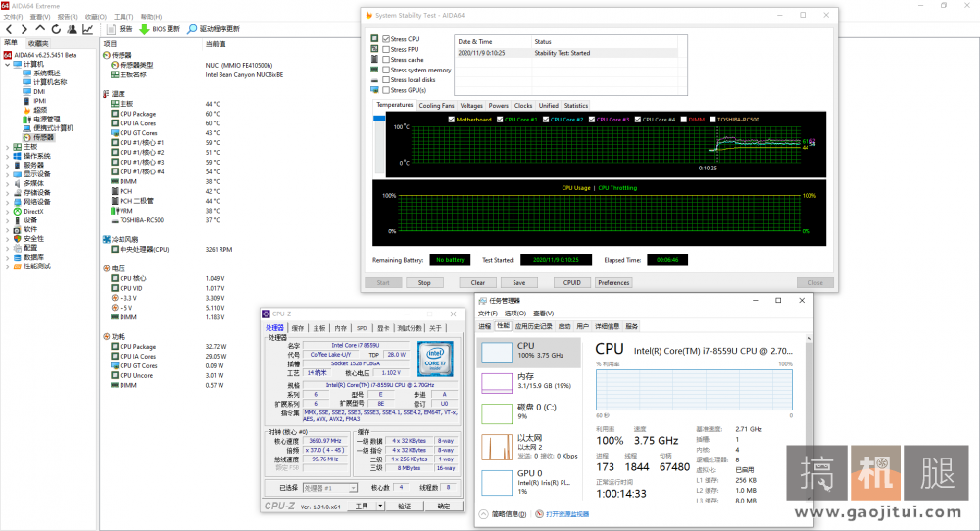Open the graph icon in AIDA64 toolbar
The image size is (980, 531).
pyautogui.click(x=88, y=29)
